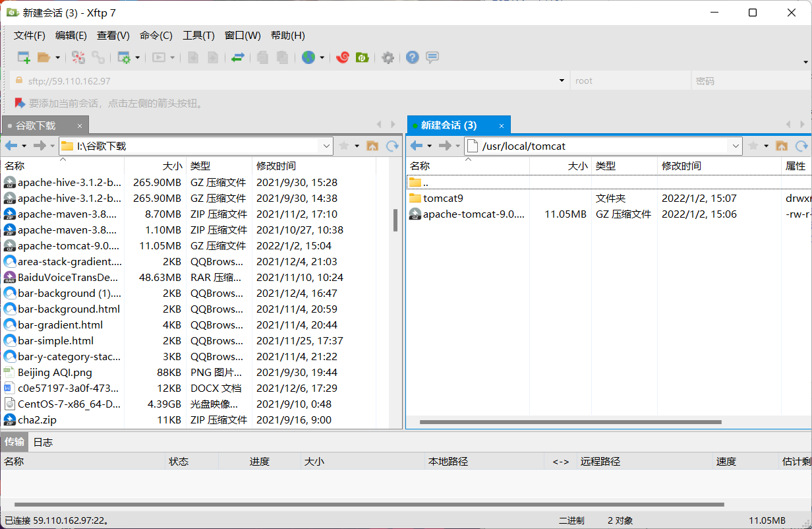Switch to the 日志 log tab

pyautogui.click(x=43, y=442)
